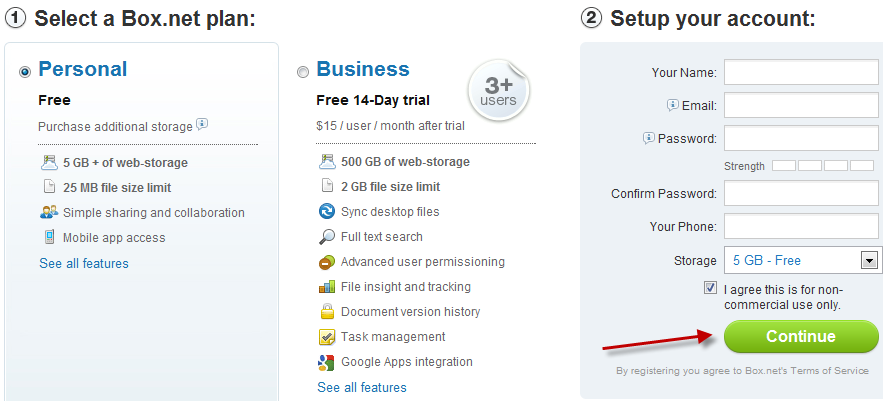
Task: Uncheck the non-commercial use agreement checkbox
Action: 710,288
